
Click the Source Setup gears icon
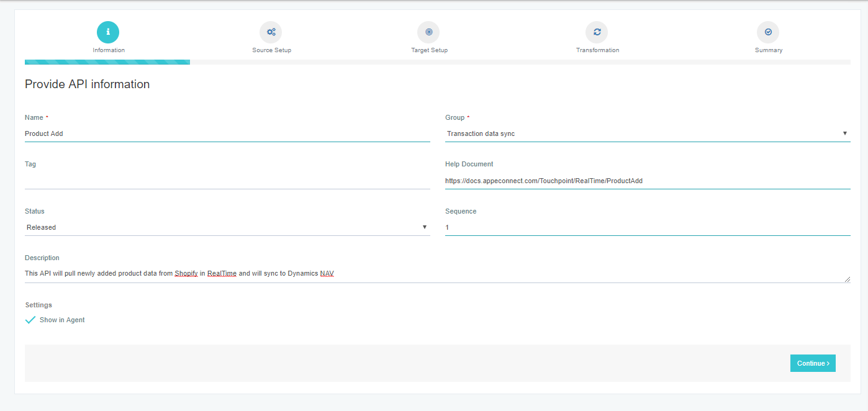pos(271,32)
